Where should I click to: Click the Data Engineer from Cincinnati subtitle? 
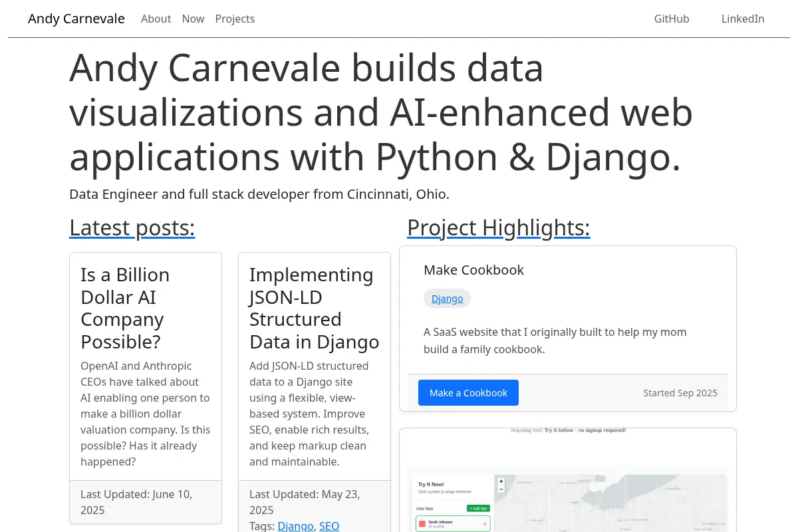(259, 194)
